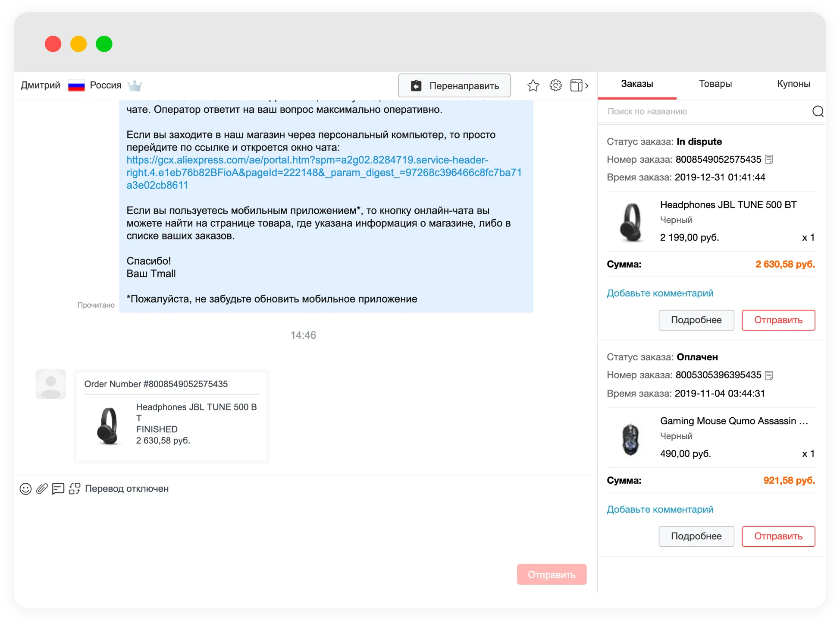840x624 pixels.
Task: Click the search magnifier icon in orders panel
Action: click(818, 111)
